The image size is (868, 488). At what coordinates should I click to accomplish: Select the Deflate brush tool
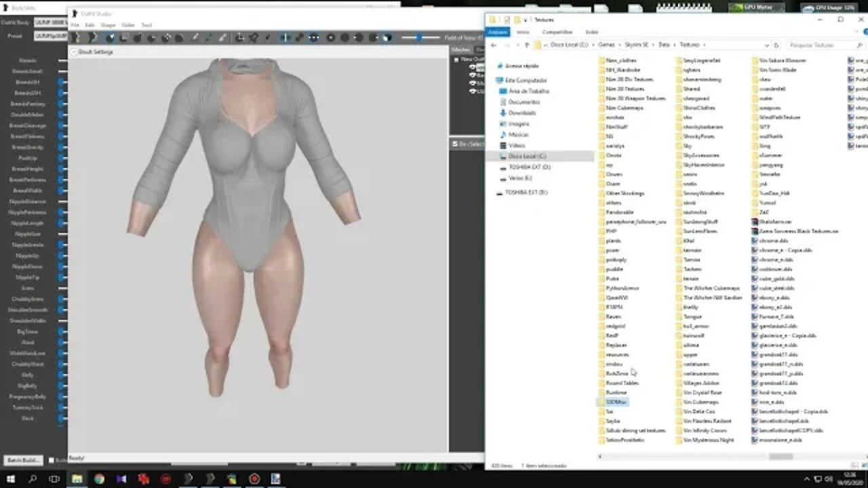point(151,38)
